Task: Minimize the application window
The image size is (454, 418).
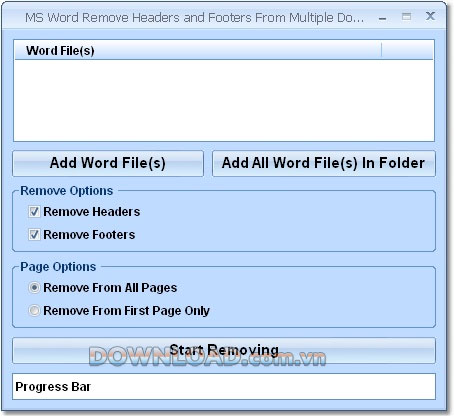Action: [383, 18]
